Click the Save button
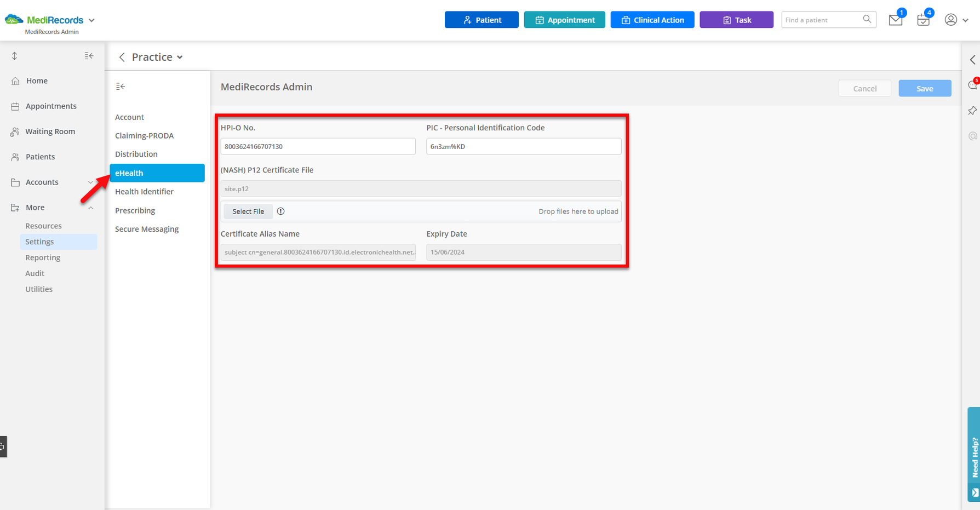Viewport: 980px width, 510px height. tap(925, 88)
